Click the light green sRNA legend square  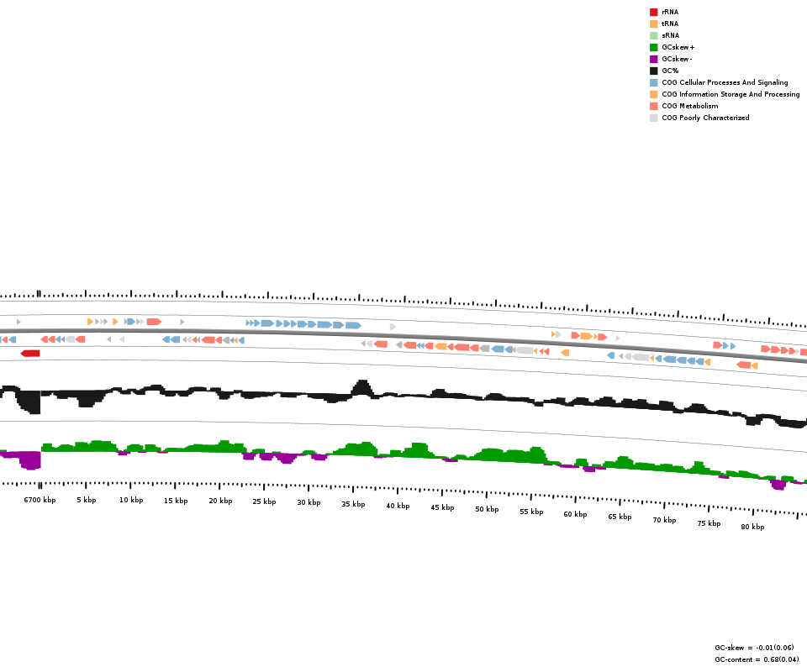point(653,35)
